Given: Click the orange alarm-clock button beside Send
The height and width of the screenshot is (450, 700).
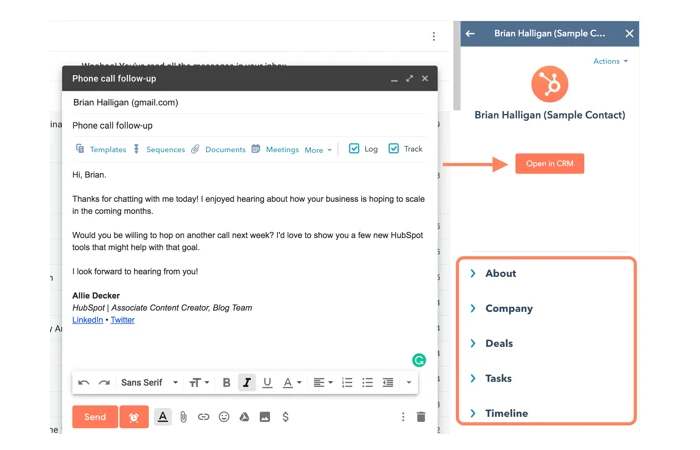Looking at the screenshot, I should (134, 417).
